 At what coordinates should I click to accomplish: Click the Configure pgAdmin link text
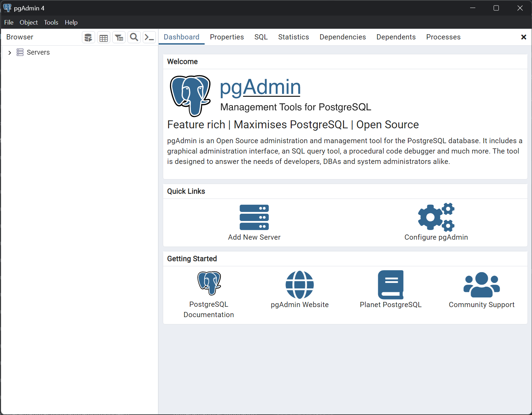click(x=436, y=237)
